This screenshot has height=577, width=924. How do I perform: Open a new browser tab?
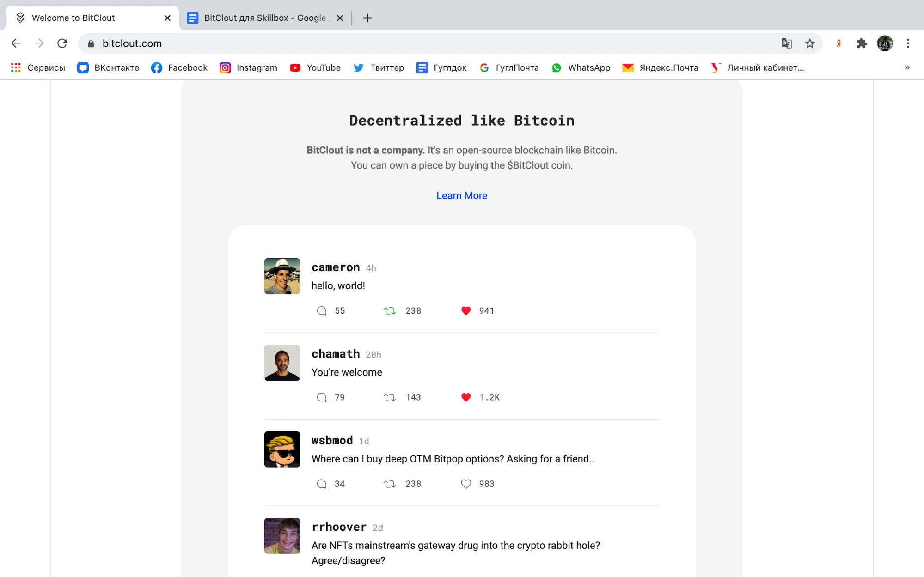(x=367, y=18)
